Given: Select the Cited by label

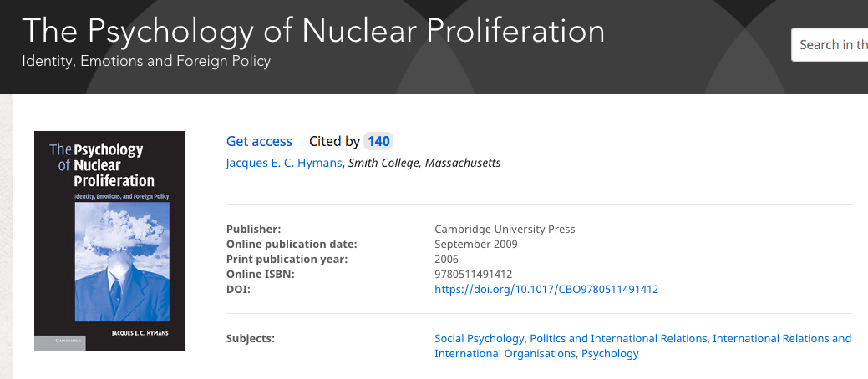Looking at the screenshot, I should (334, 142).
